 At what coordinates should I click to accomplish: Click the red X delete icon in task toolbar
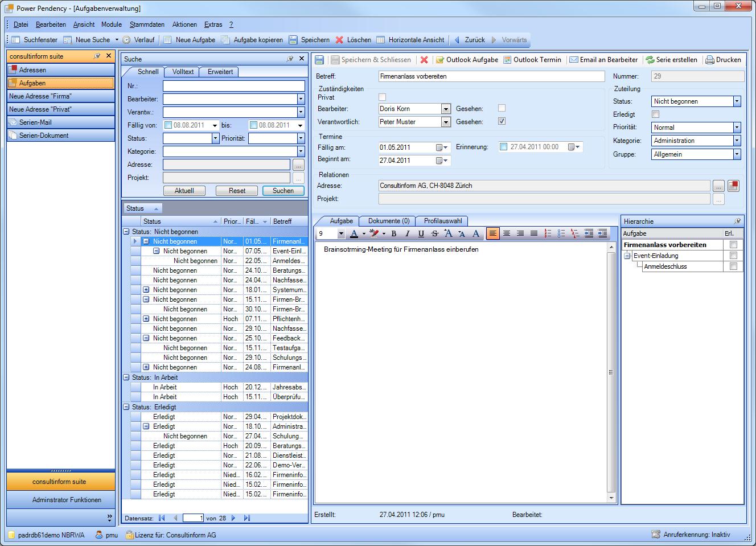coord(424,60)
